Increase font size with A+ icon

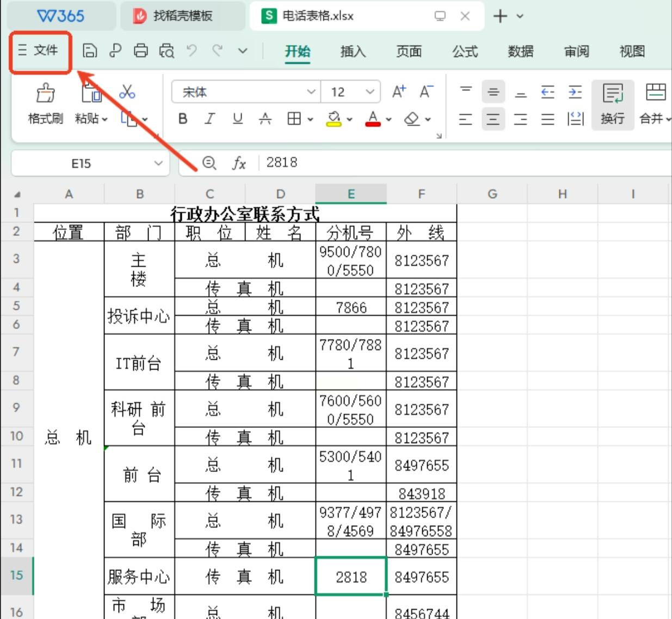pyautogui.click(x=399, y=91)
